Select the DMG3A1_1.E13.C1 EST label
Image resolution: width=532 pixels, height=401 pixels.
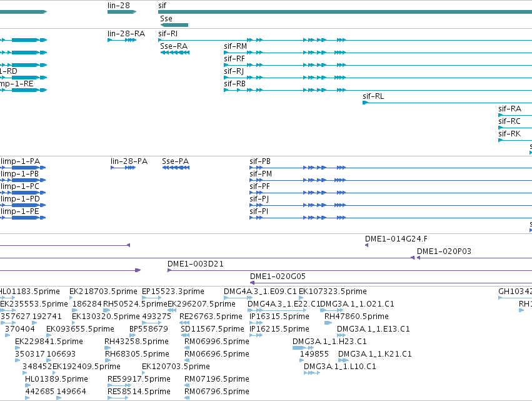373,329
